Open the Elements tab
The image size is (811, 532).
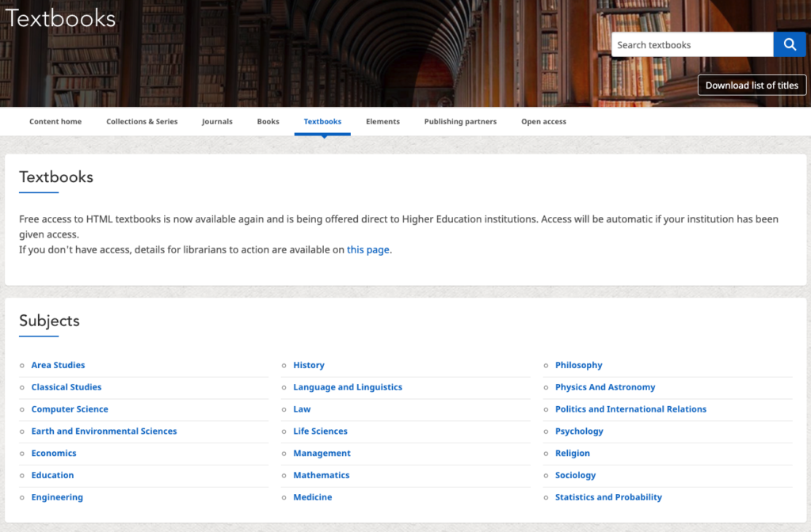(x=383, y=121)
